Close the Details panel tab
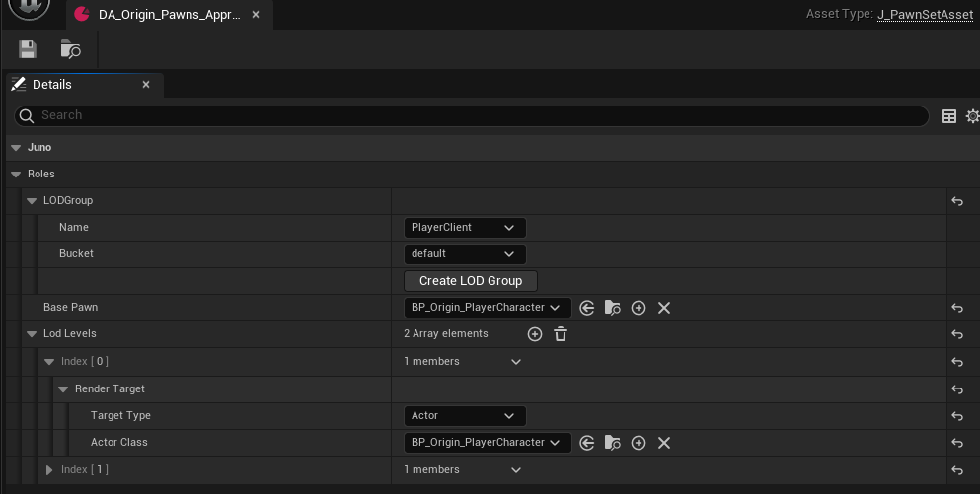This screenshot has width=980, height=494. pyautogui.click(x=146, y=85)
